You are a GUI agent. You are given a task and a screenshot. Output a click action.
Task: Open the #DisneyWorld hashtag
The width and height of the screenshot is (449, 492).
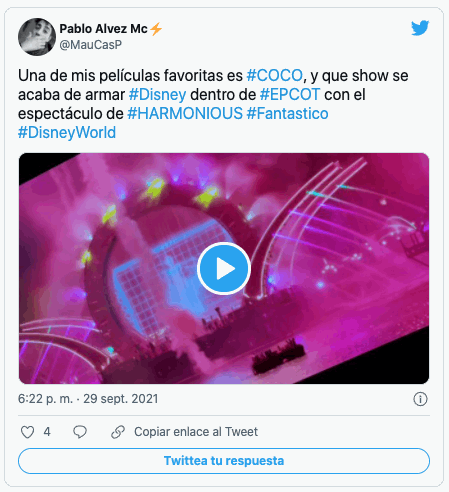tap(67, 133)
